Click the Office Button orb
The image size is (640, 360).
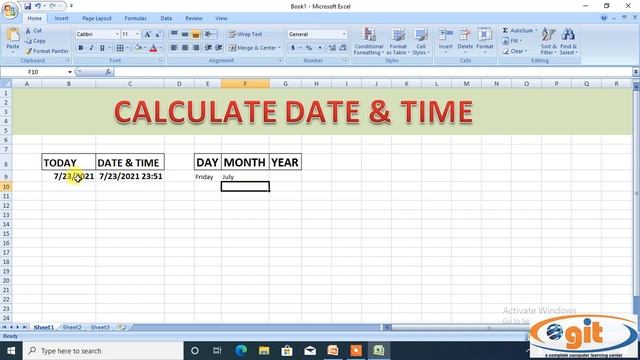10,11
